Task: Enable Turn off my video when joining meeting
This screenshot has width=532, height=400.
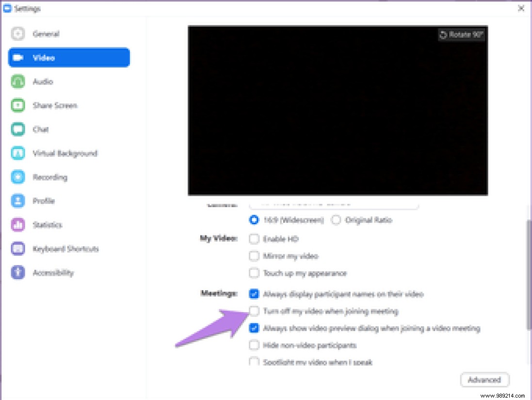Action: coord(254,311)
